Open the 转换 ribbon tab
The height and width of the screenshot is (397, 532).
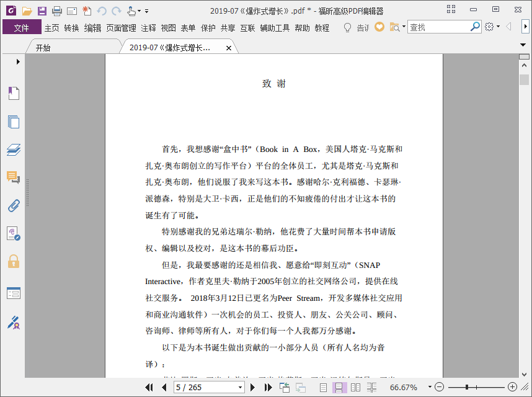click(x=71, y=28)
